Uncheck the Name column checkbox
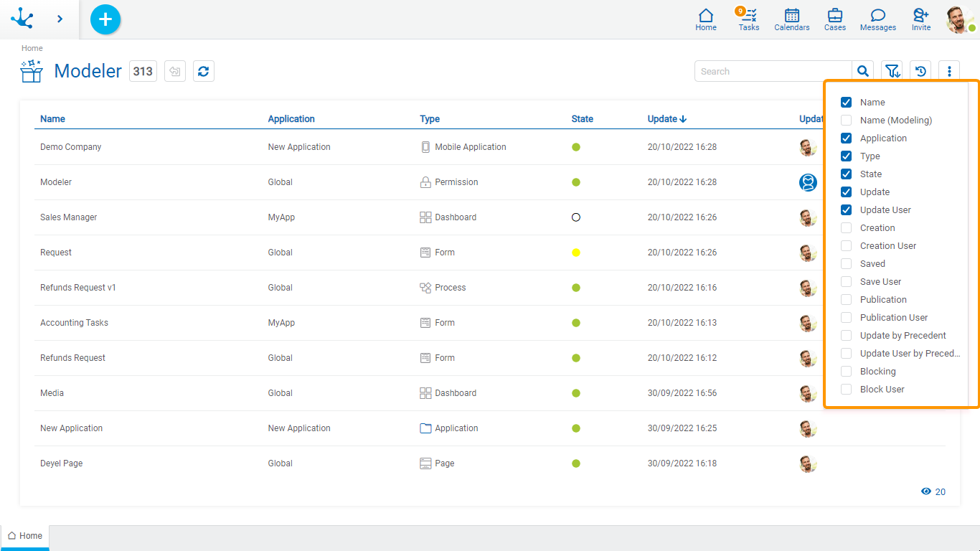Viewport: 980px width, 551px height. point(846,103)
